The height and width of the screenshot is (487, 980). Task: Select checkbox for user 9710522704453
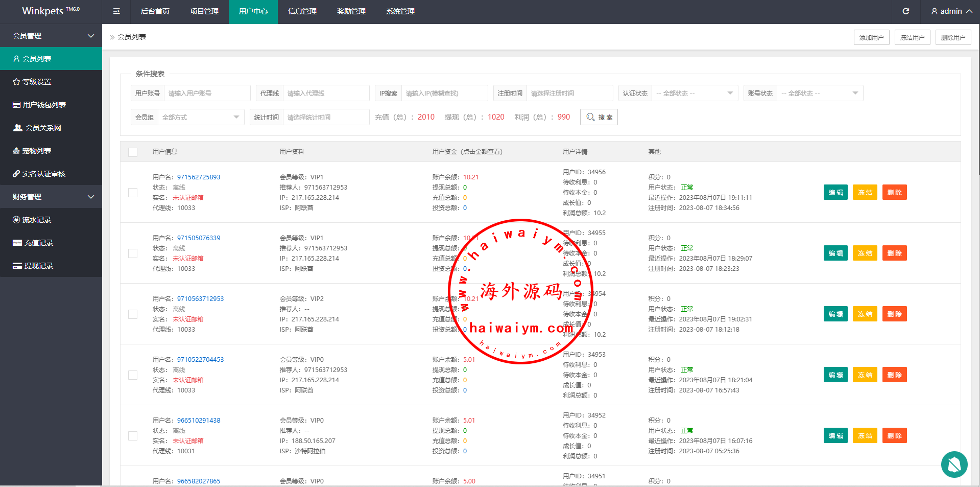click(x=133, y=375)
